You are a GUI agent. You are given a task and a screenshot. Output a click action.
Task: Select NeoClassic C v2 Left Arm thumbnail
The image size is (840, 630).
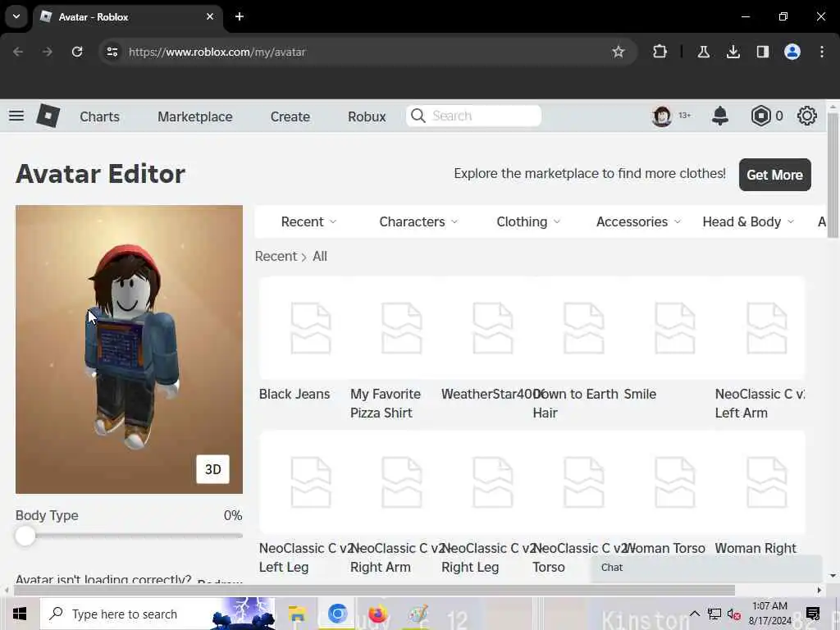766,328
